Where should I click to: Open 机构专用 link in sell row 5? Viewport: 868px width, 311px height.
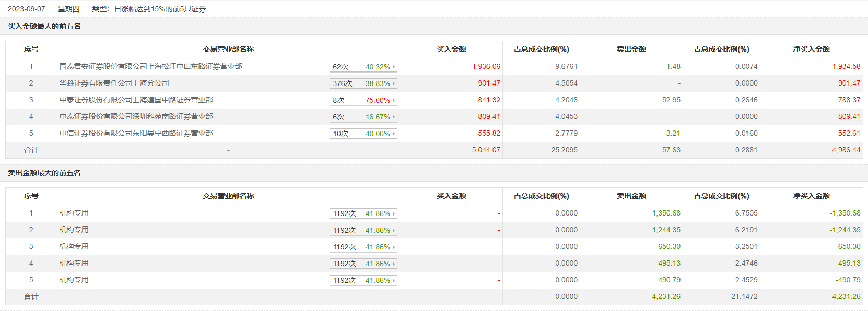coord(74,280)
